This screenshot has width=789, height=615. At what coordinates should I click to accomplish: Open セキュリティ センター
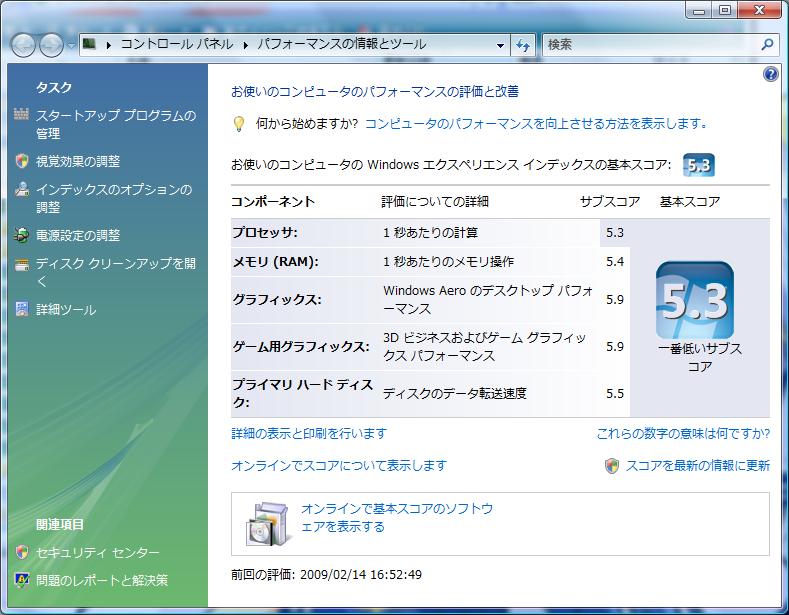coord(98,553)
